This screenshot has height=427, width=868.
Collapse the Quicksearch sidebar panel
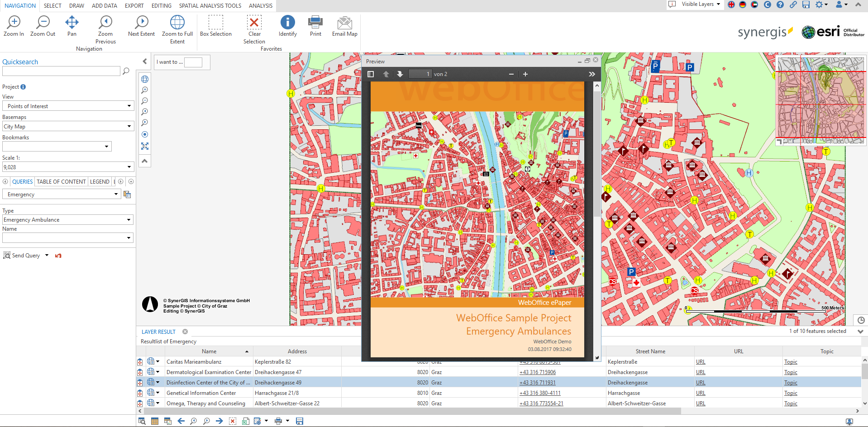click(x=144, y=61)
